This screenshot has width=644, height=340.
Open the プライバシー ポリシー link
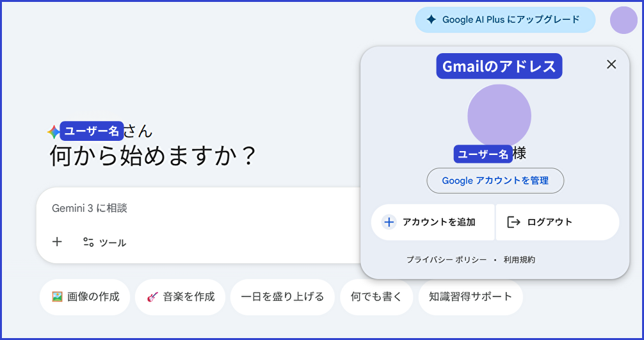tap(446, 260)
